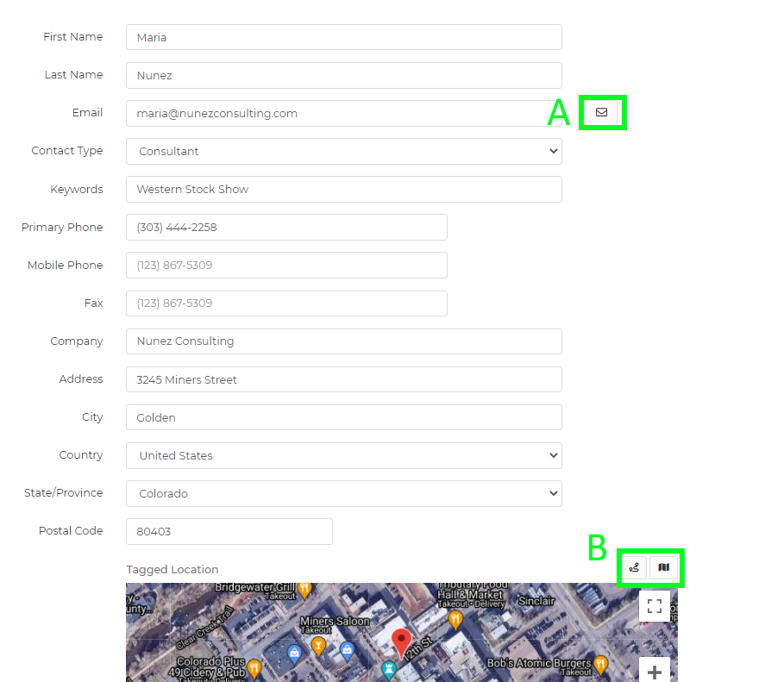784x682 pixels.
Task: Click the map icon button above the map
Action: (663, 567)
